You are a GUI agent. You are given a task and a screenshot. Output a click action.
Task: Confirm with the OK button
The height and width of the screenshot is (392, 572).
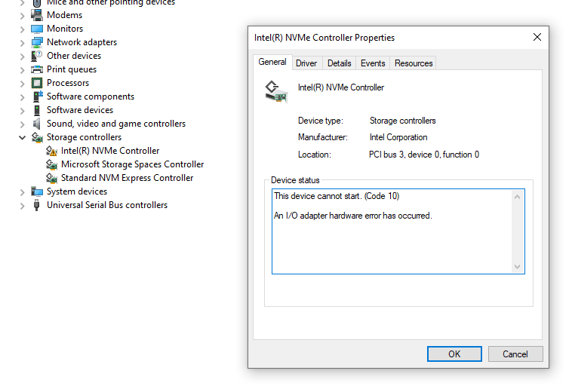pos(454,354)
